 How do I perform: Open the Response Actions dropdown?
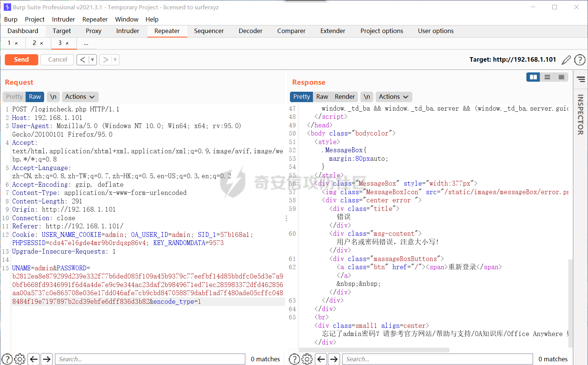[x=393, y=97]
